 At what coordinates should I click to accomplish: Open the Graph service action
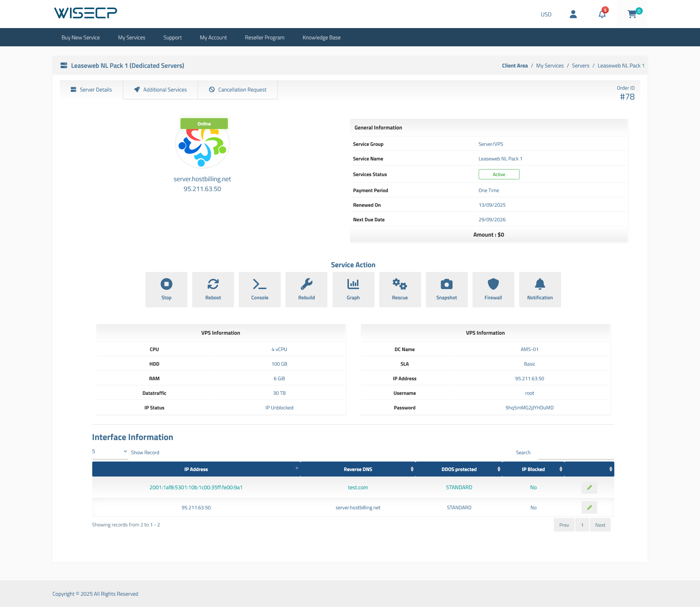click(x=353, y=289)
